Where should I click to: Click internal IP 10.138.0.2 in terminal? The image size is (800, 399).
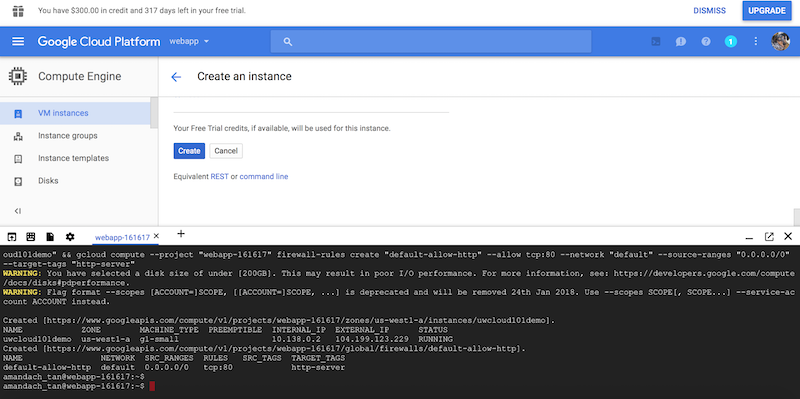(x=296, y=339)
